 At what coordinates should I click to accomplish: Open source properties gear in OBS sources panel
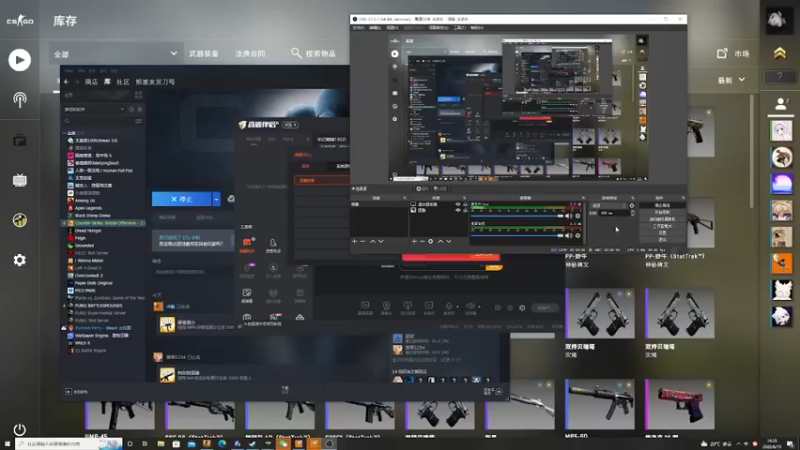pos(431,241)
